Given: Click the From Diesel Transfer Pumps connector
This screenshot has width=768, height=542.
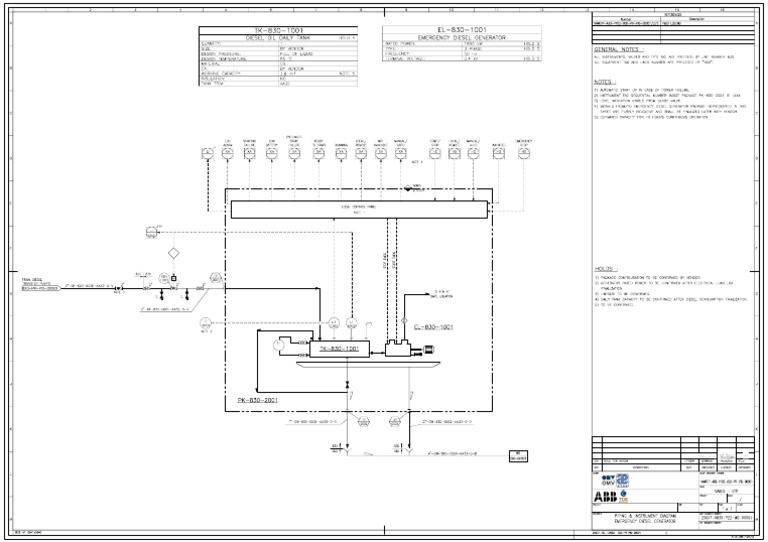Looking at the screenshot, I should [41, 288].
